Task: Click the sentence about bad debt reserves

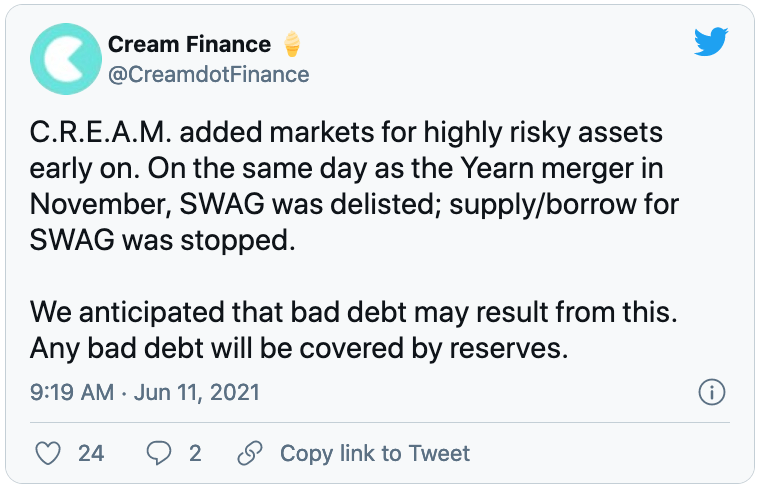Action: pos(299,348)
